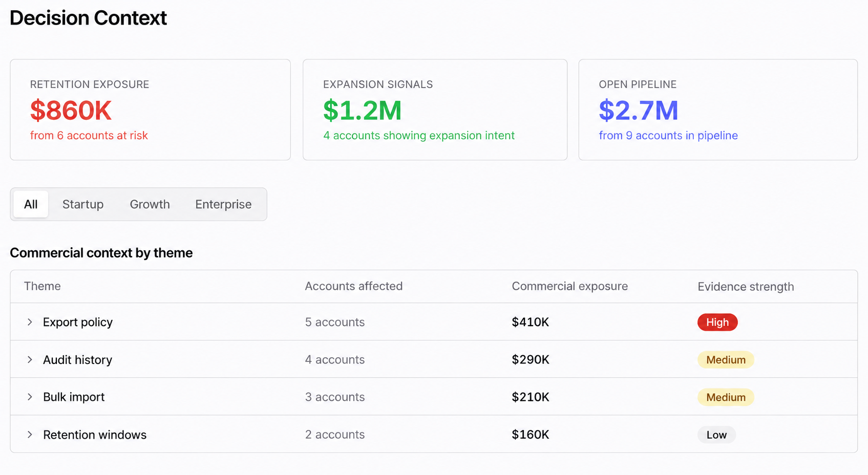The height and width of the screenshot is (475, 868).
Task: Click the Commercial exposure column header
Action: pyautogui.click(x=570, y=286)
